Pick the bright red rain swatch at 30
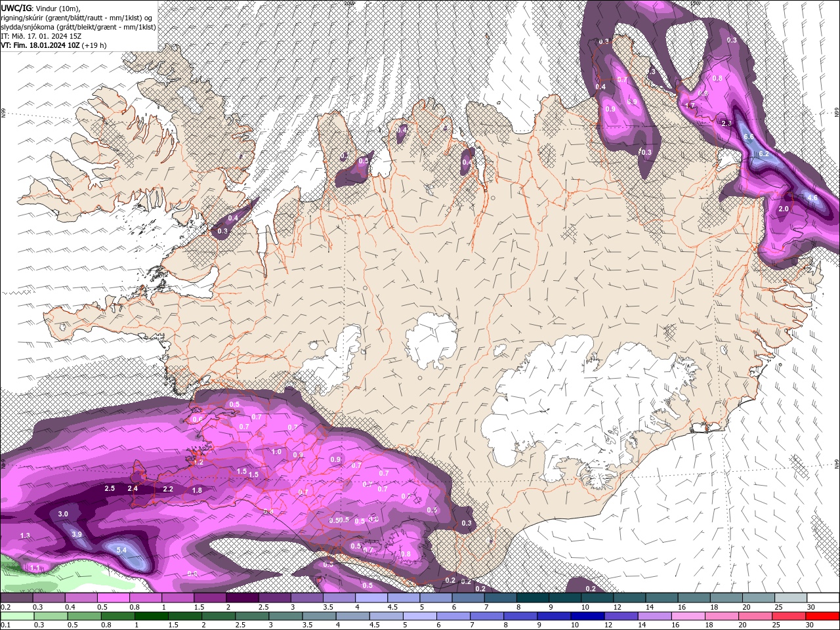Screen dimensions: 840x630 (x=822, y=616)
